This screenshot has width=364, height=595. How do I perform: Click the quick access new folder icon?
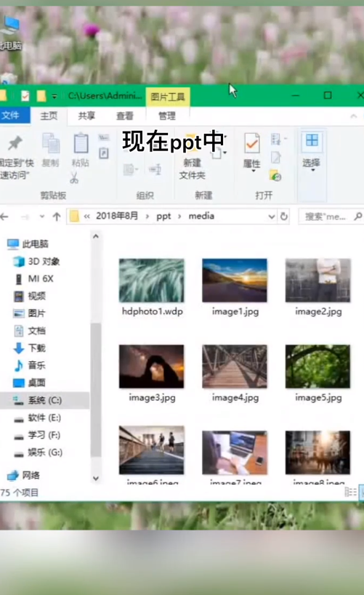pyautogui.click(x=41, y=96)
